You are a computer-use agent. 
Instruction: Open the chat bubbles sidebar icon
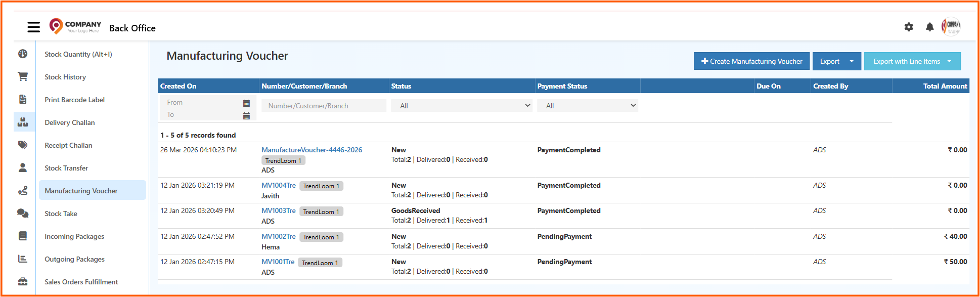click(x=23, y=213)
